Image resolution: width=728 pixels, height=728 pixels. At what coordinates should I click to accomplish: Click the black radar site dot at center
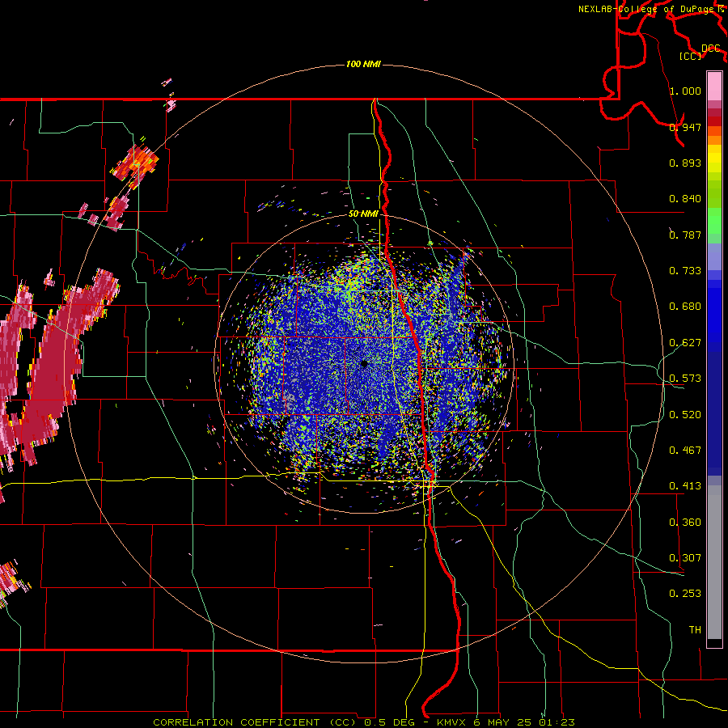pyautogui.click(x=364, y=363)
